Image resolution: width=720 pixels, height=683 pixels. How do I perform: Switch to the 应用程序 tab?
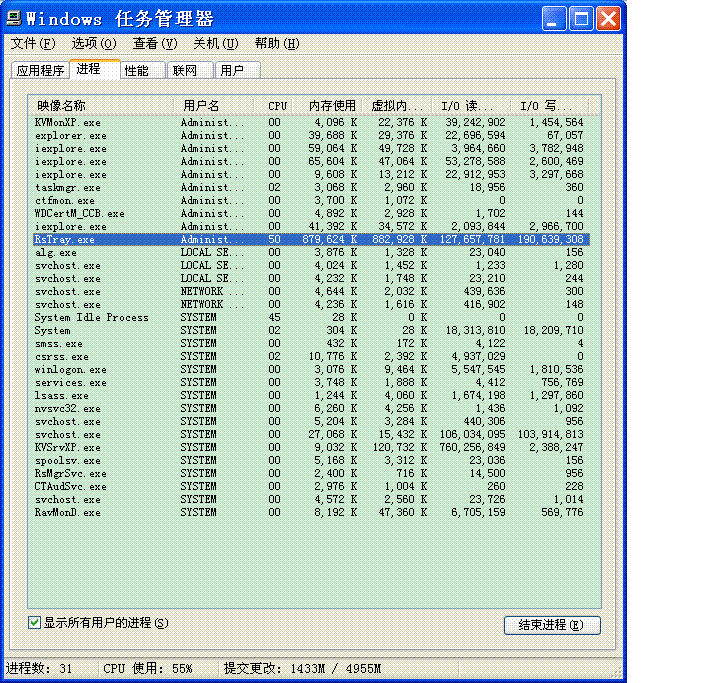[40, 70]
